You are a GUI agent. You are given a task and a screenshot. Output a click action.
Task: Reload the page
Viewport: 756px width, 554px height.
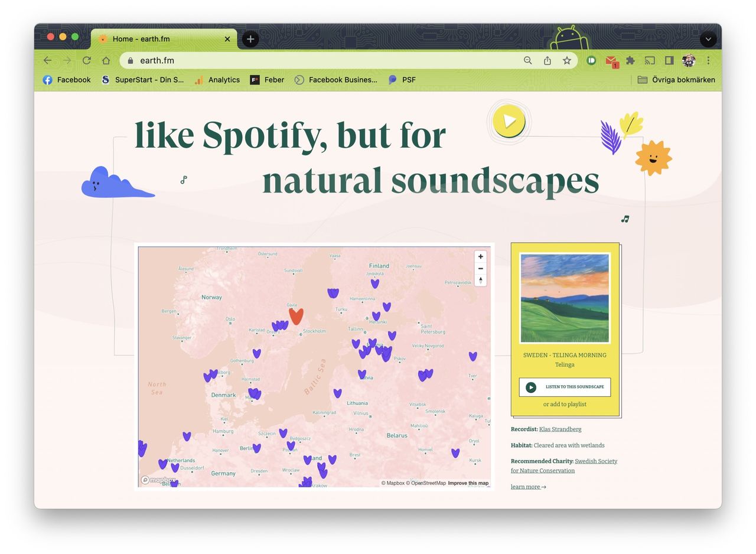86,60
